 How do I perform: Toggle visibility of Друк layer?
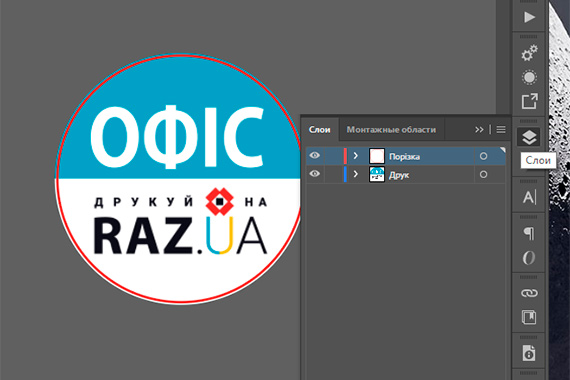click(x=314, y=174)
